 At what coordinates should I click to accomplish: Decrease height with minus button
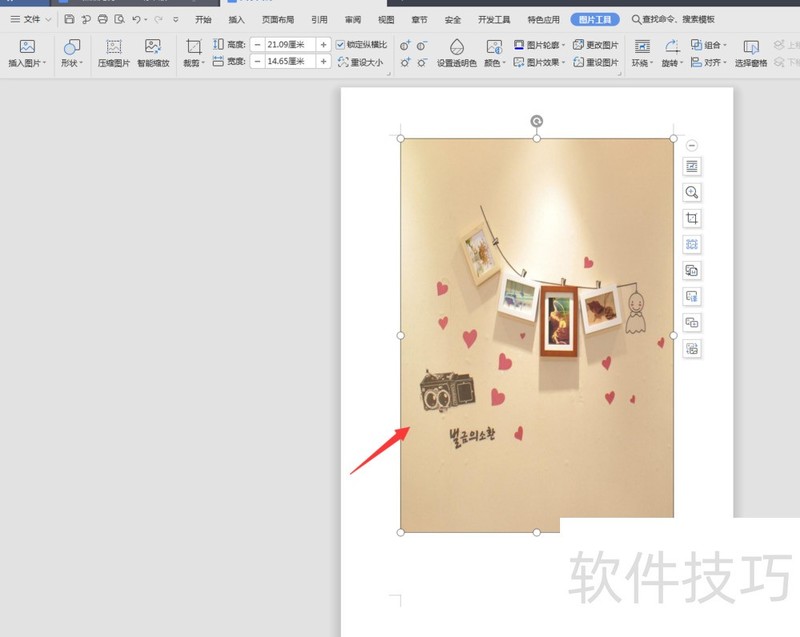[258, 45]
